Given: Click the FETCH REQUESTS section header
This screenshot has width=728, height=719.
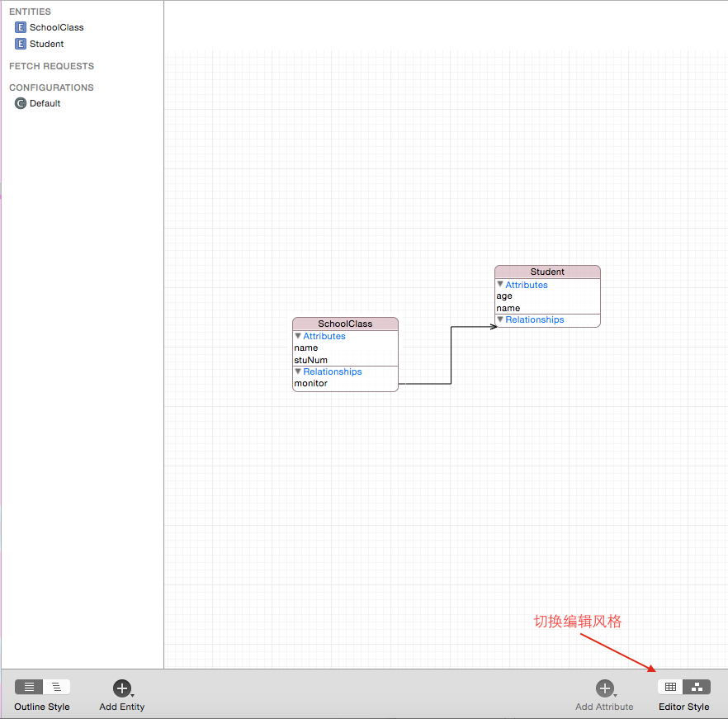Looking at the screenshot, I should pyautogui.click(x=51, y=66).
